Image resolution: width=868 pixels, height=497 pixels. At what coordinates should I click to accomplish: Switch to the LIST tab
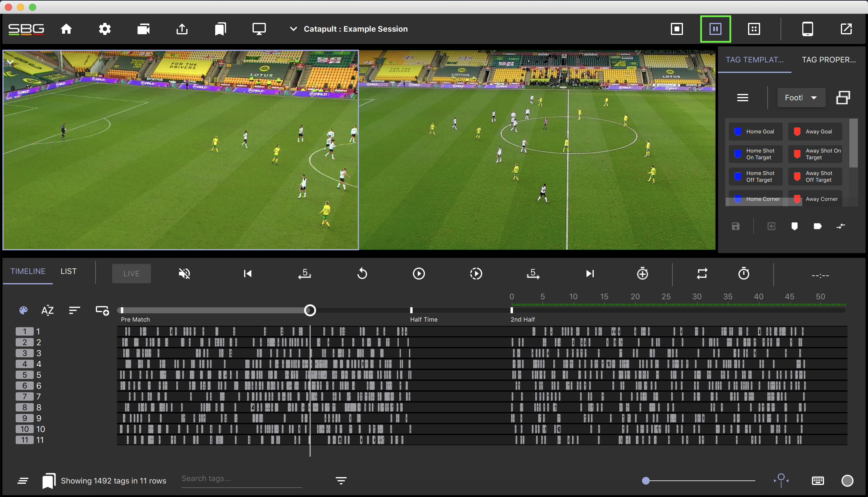[x=69, y=271]
